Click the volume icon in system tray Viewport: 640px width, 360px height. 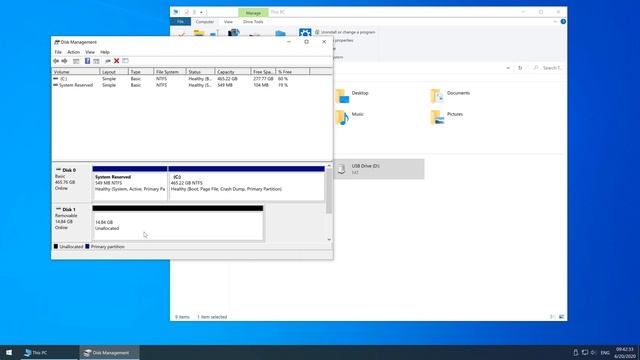click(x=593, y=353)
